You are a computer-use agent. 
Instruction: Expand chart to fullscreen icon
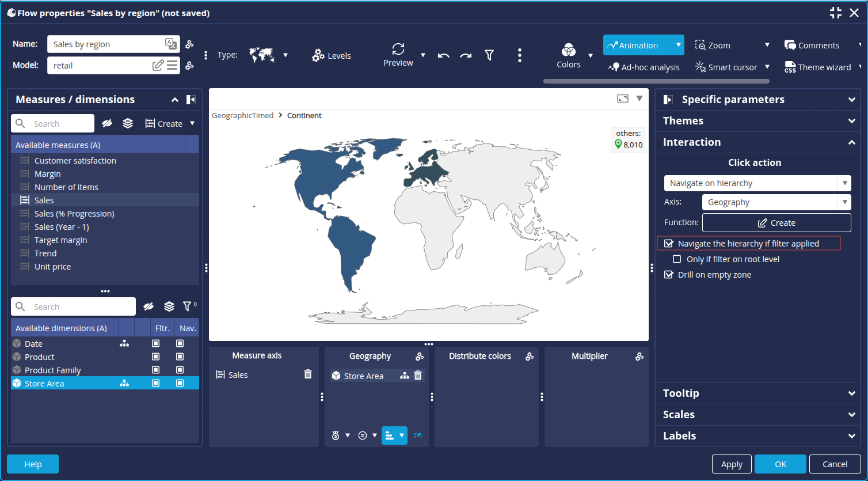click(x=623, y=99)
